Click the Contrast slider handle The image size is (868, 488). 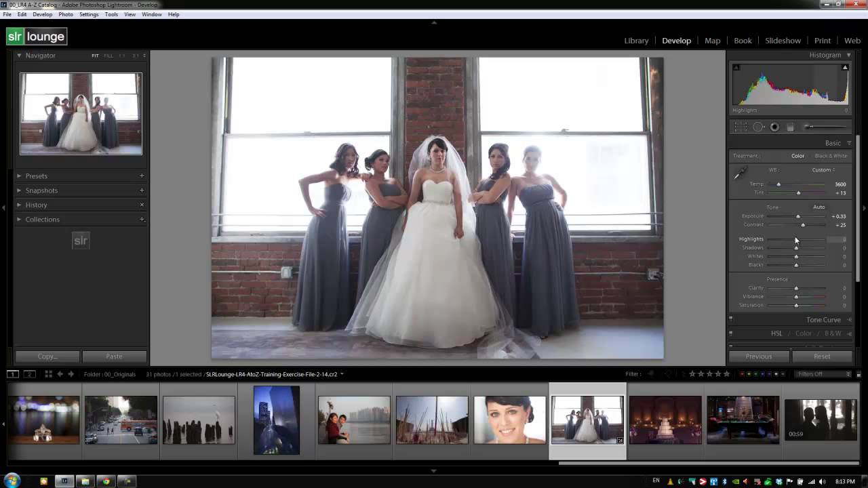803,225
